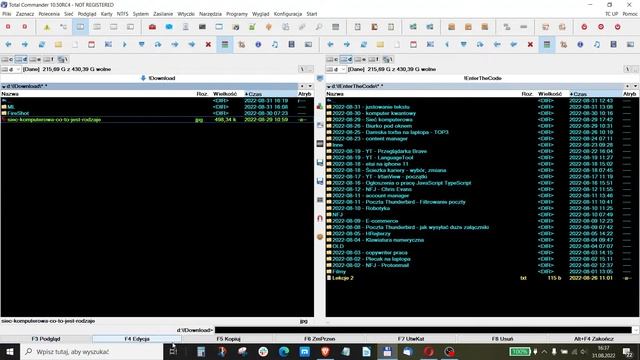Click F5 Kopiuj button
640x360 pixels.
pyautogui.click(x=228, y=339)
